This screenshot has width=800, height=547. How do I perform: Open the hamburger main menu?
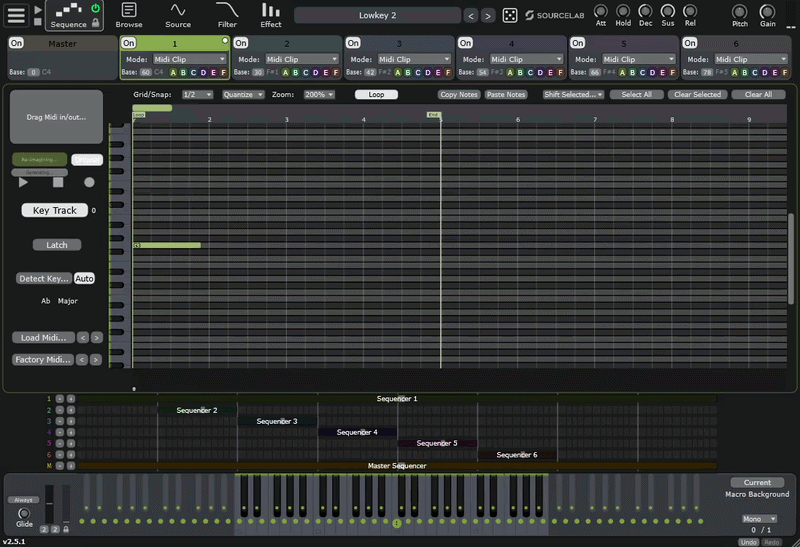(16, 15)
